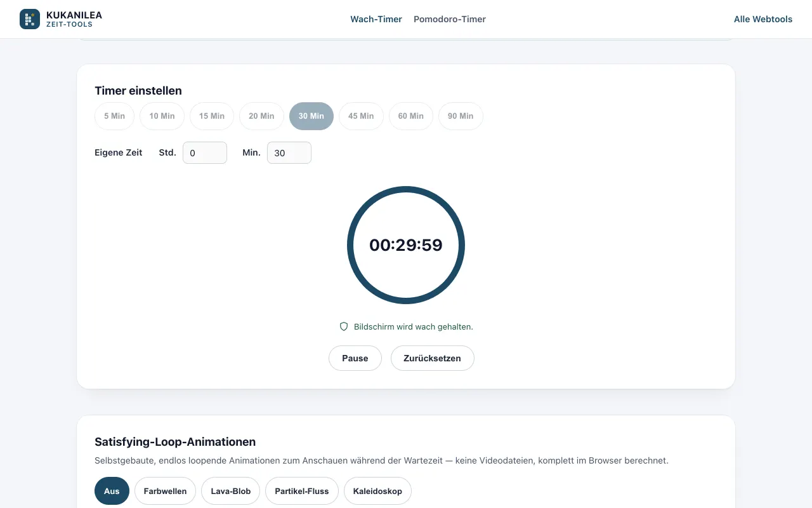
Task: Click the Bildschirm wird wach gehalten status text
Action: (x=414, y=327)
